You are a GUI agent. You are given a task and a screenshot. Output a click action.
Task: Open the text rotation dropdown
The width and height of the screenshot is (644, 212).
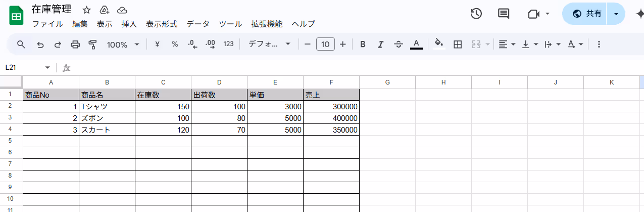pos(575,45)
